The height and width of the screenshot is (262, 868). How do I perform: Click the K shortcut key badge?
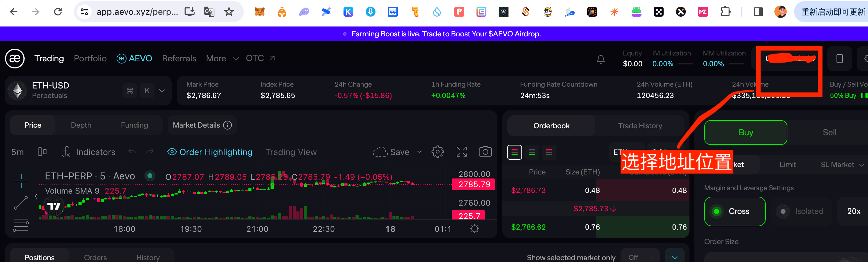(x=147, y=91)
